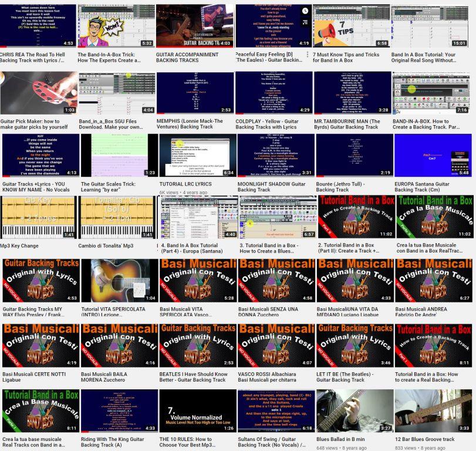This screenshot has height=451, width=476.
Task: Open 'The Guitar Scales Trick' title link
Action: click(x=108, y=187)
